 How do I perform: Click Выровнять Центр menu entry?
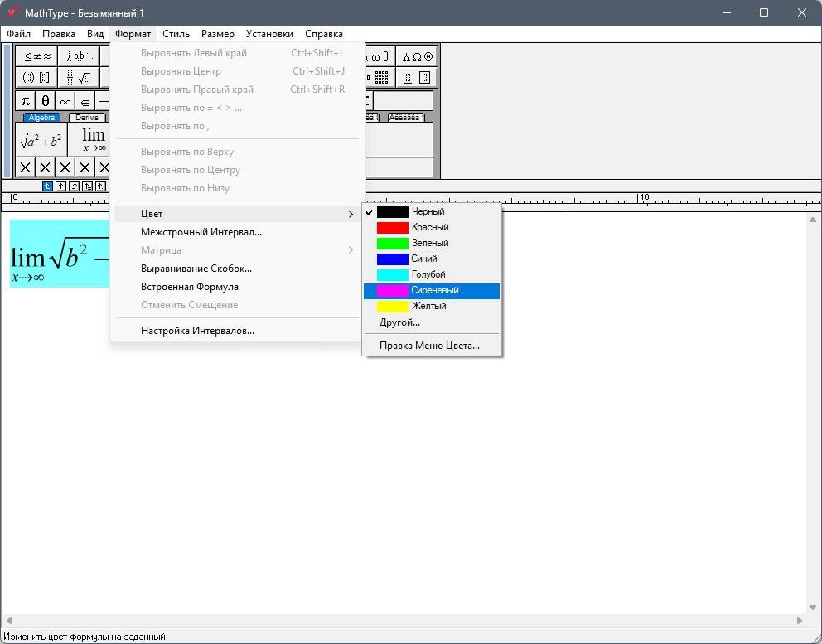click(x=237, y=71)
